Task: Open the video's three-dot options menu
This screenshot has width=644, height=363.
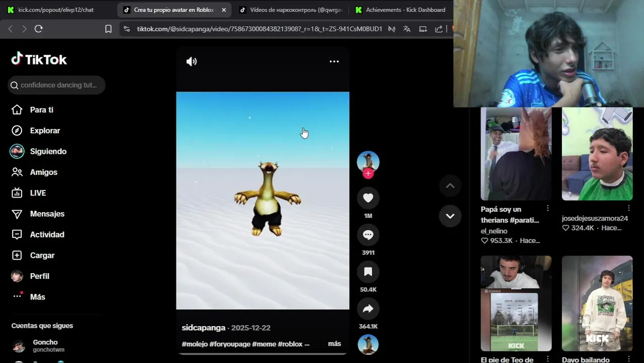Action: coord(334,62)
